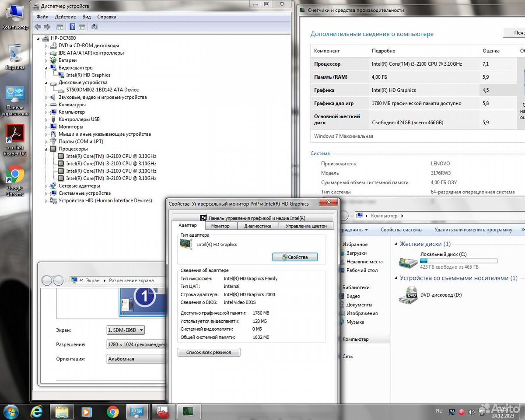Switch to the Монитор tab

(220, 226)
